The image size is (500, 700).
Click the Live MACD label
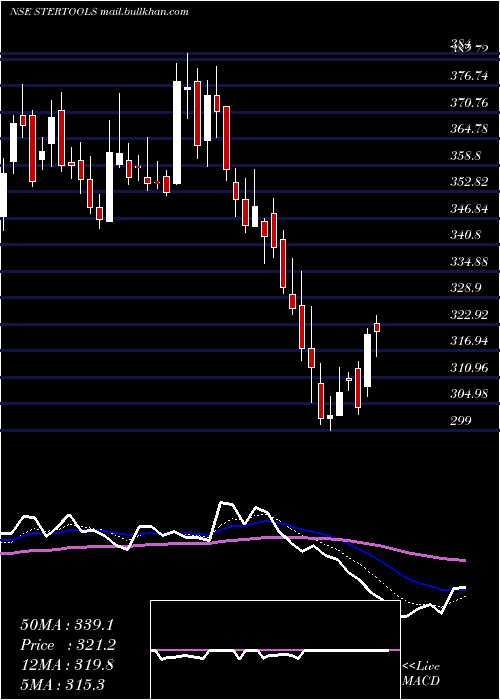click(x=421, y=674)
